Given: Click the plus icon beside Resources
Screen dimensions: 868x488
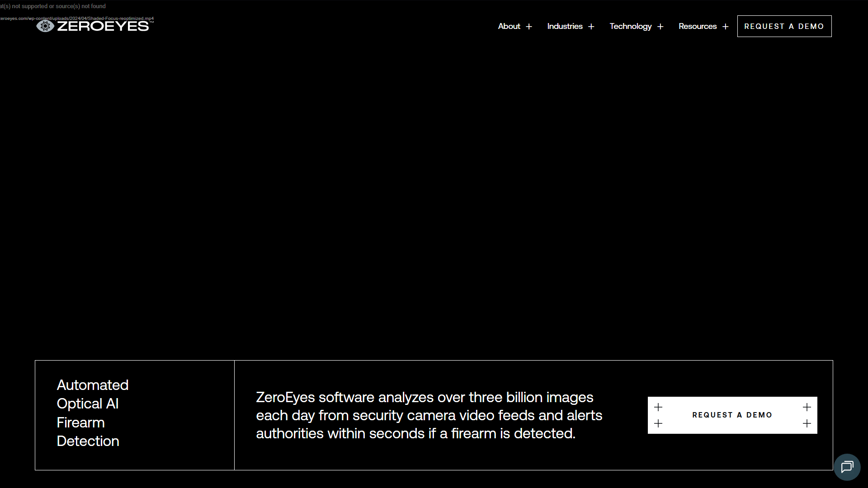Looking at the screenshot, I should [x=725, y=27].
